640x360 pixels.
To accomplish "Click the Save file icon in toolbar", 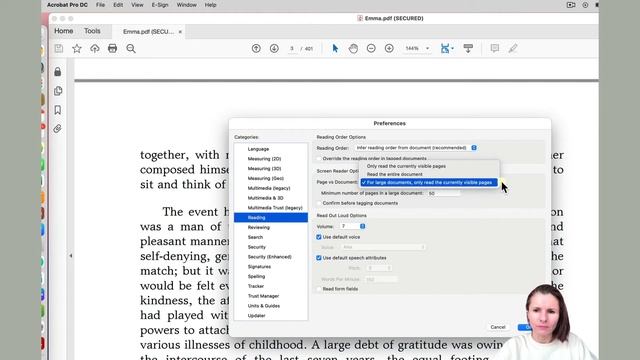I will 59,49.
